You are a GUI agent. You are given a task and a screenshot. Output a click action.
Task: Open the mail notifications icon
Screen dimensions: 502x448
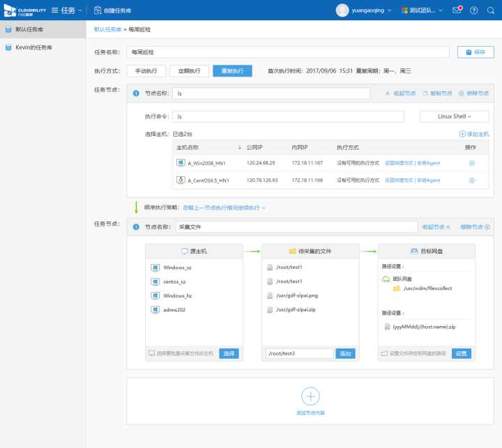[x=457, y=10]
